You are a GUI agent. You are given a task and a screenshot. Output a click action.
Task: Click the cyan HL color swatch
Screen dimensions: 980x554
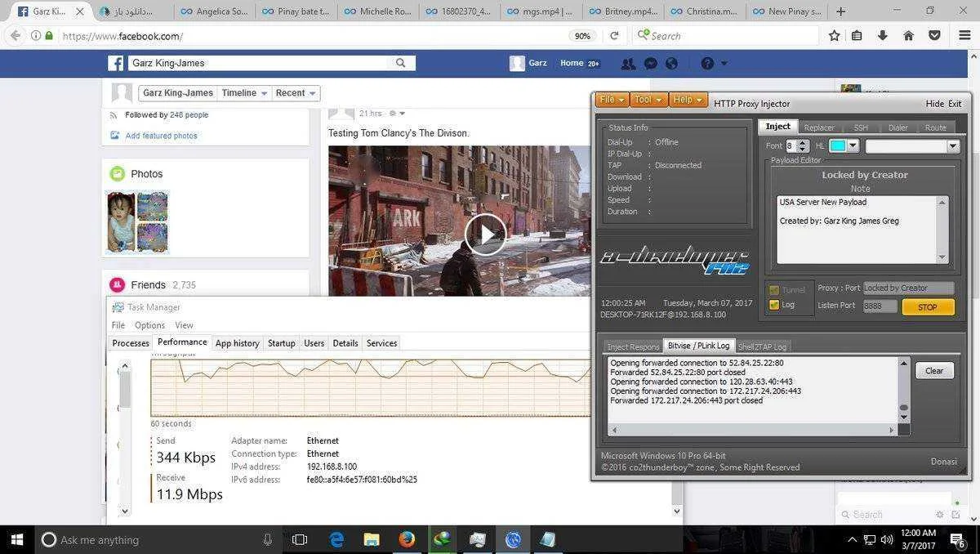[838, 146]
